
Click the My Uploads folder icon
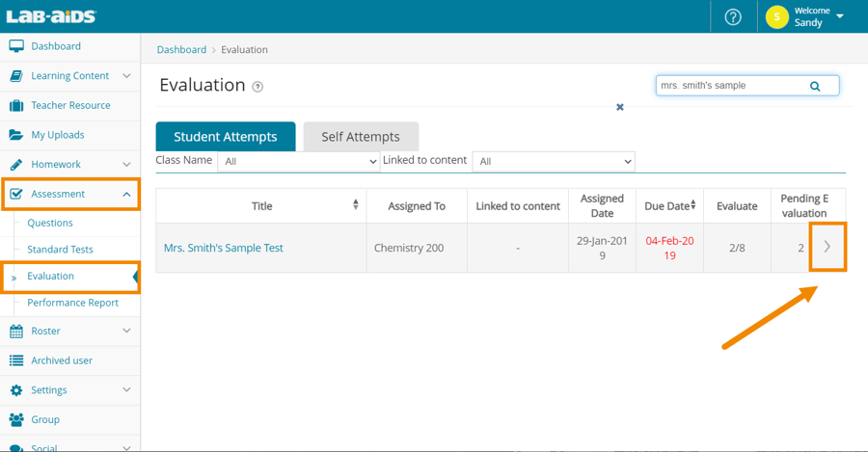[x=16, y=135]
